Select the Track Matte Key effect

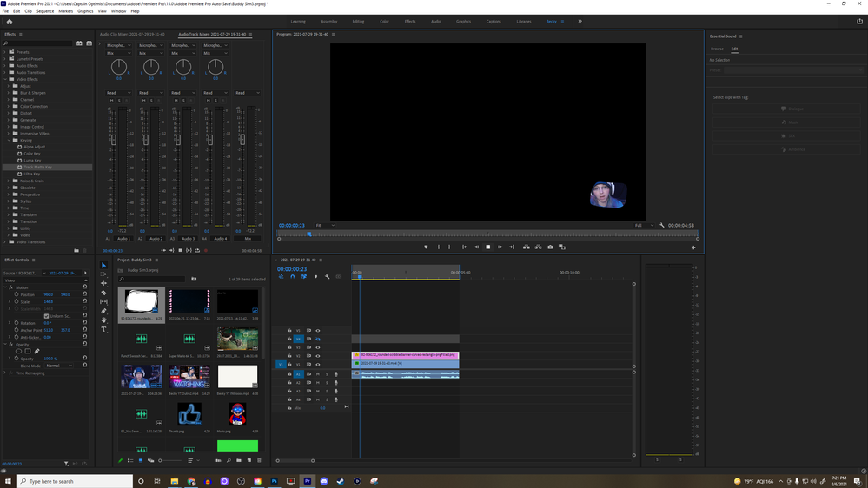click(x=37, y=167)
